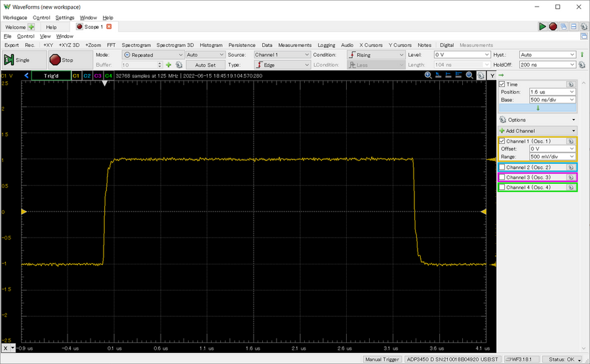
Task: Enable the Channel 2 checkbox
Action: tap(502, 168)
